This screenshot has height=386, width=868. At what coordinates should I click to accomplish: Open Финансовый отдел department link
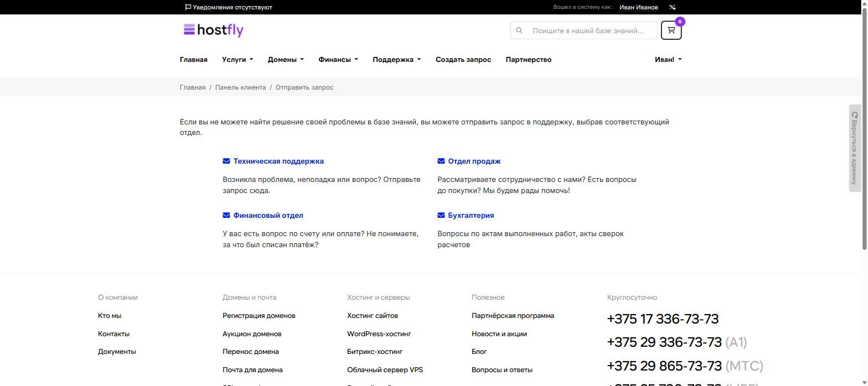click(268, 215)
